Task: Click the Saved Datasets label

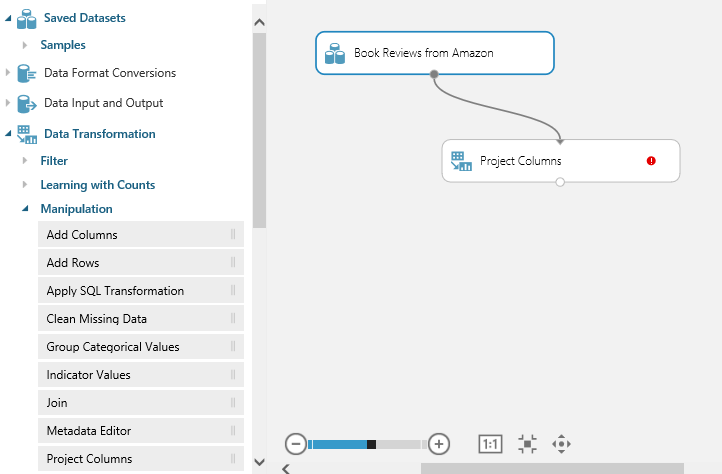Action: coord(85,18)
